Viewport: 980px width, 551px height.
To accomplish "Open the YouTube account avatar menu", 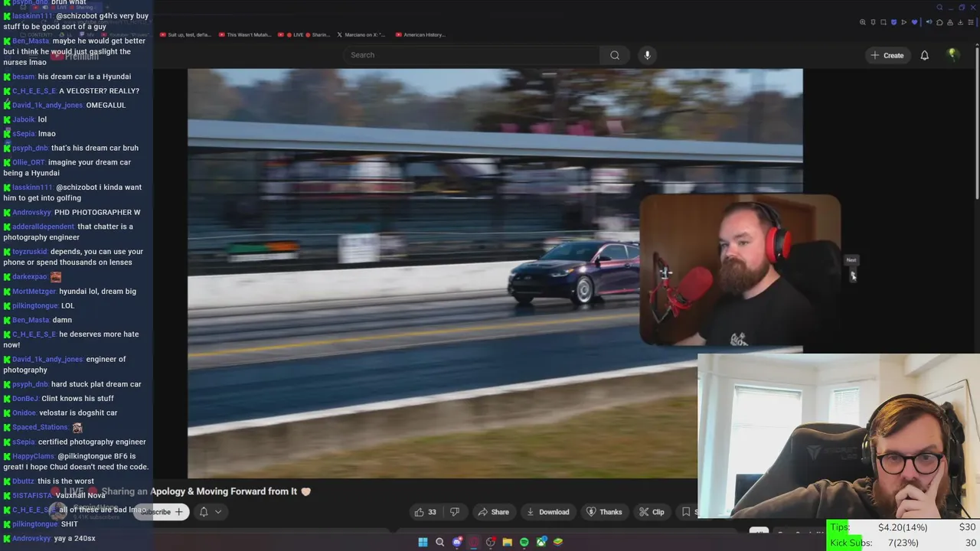I will 952,54.
